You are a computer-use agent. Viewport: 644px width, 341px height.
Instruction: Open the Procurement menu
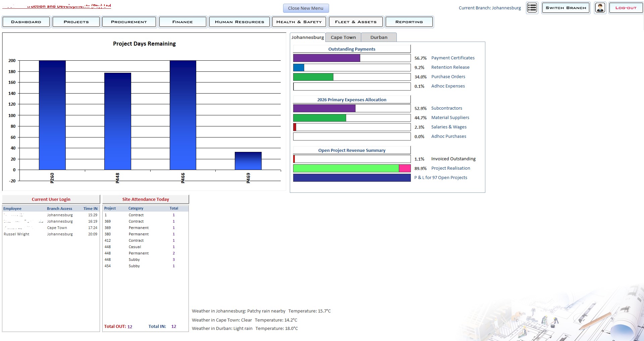pyautogui.click(x=129, y=22)
